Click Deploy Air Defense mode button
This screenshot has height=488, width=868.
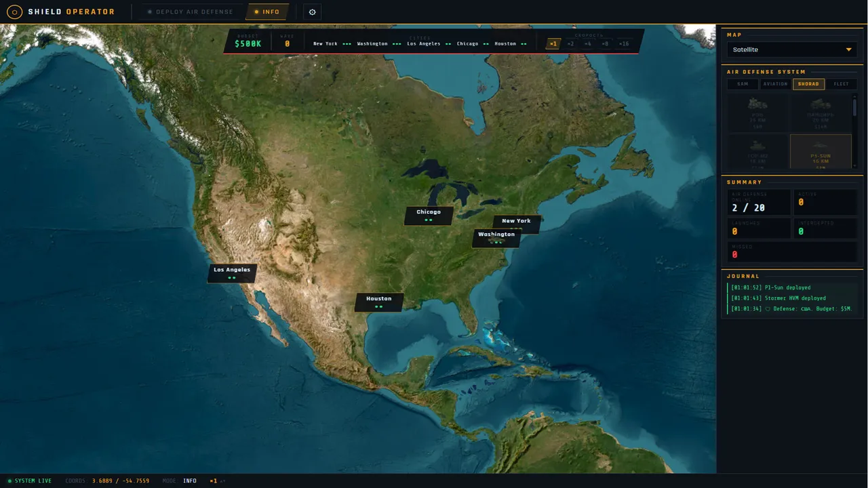[190, 12]
